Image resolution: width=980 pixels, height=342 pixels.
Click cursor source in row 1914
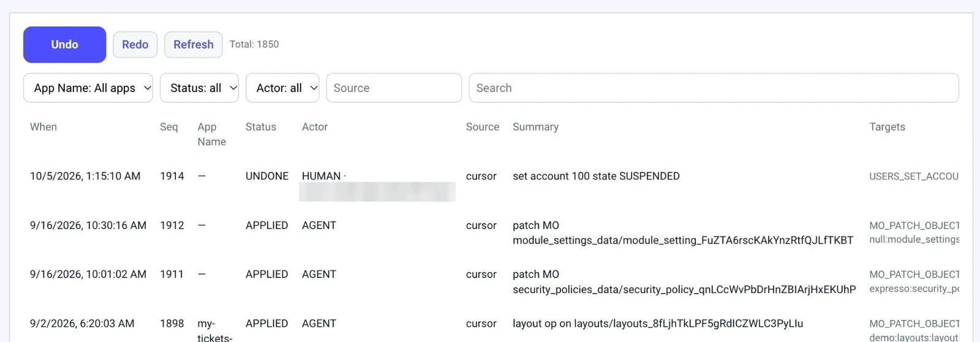481,176
